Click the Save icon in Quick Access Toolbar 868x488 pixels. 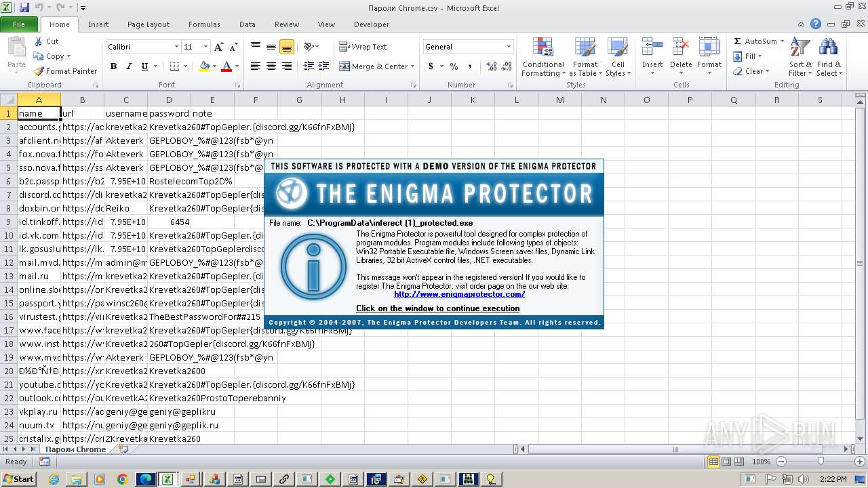(24, 7)
